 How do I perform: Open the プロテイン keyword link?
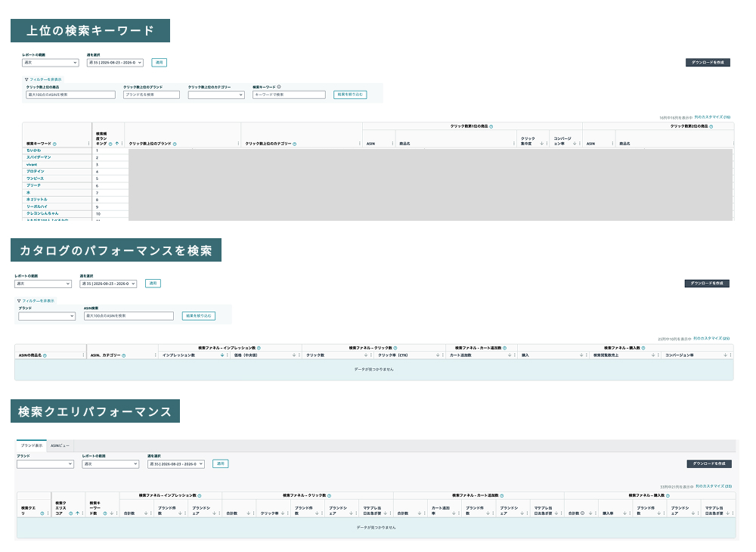coord(36,172)
